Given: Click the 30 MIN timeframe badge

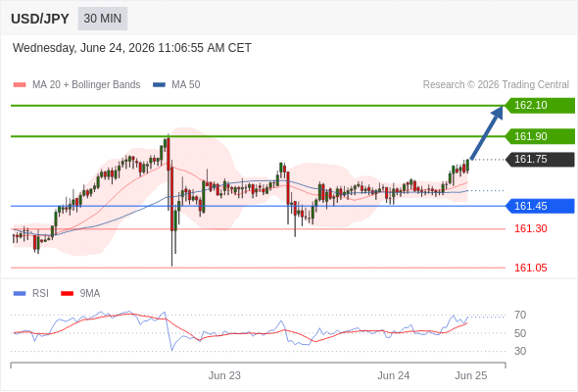Looking at the screenshot, I should (103, 19).
